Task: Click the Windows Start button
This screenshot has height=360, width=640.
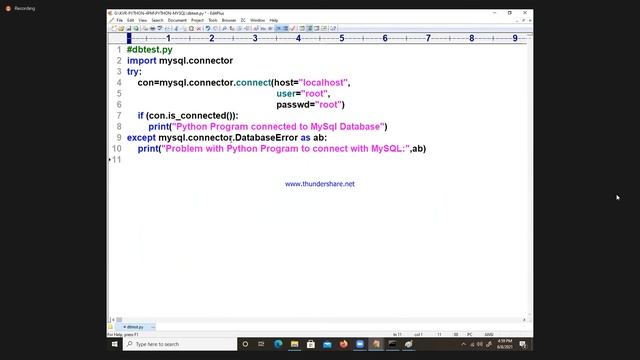Action: [115, 344]
